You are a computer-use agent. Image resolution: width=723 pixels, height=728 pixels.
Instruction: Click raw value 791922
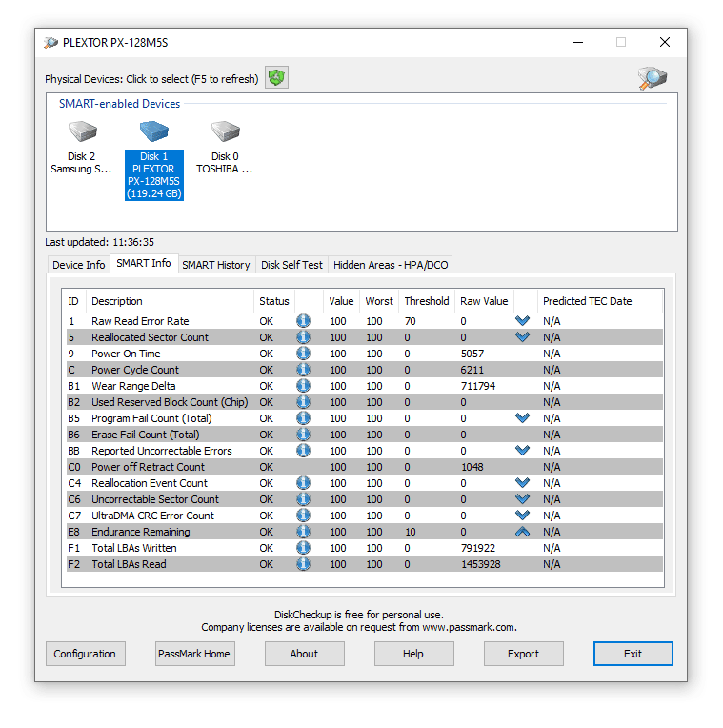click(x=478, y=548)
